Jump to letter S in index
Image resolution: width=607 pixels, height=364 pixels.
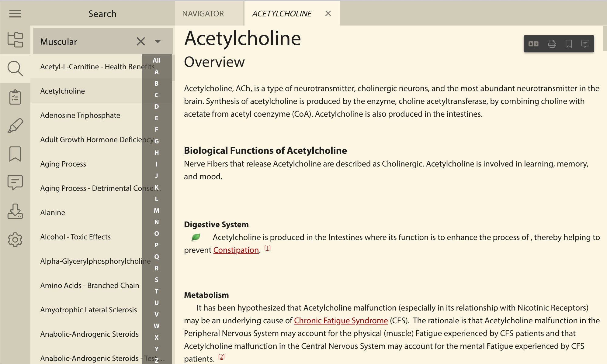(157, 280)
